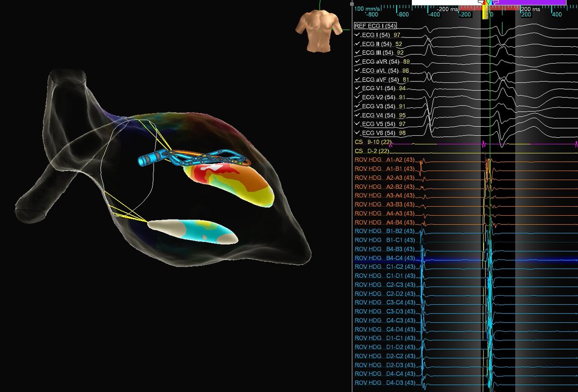Select the ROV HDG D4-D3 (43) trace label

click(x=384, y=382)
